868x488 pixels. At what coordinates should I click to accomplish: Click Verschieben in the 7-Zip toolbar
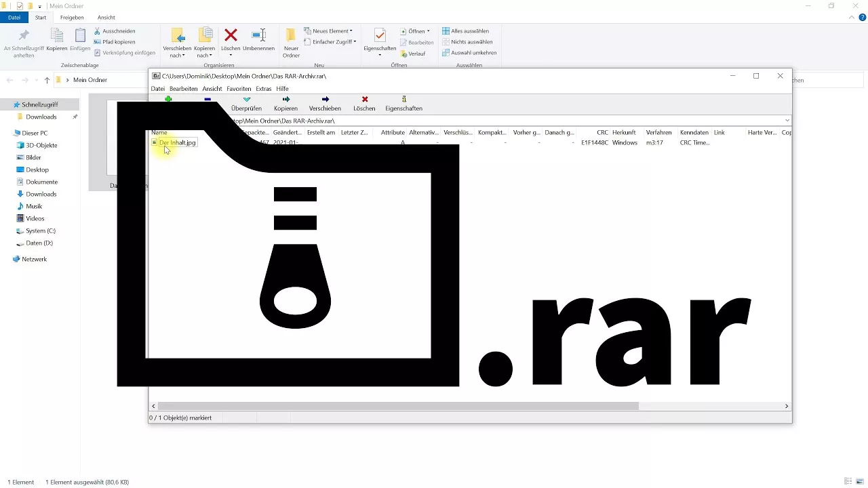325,104
